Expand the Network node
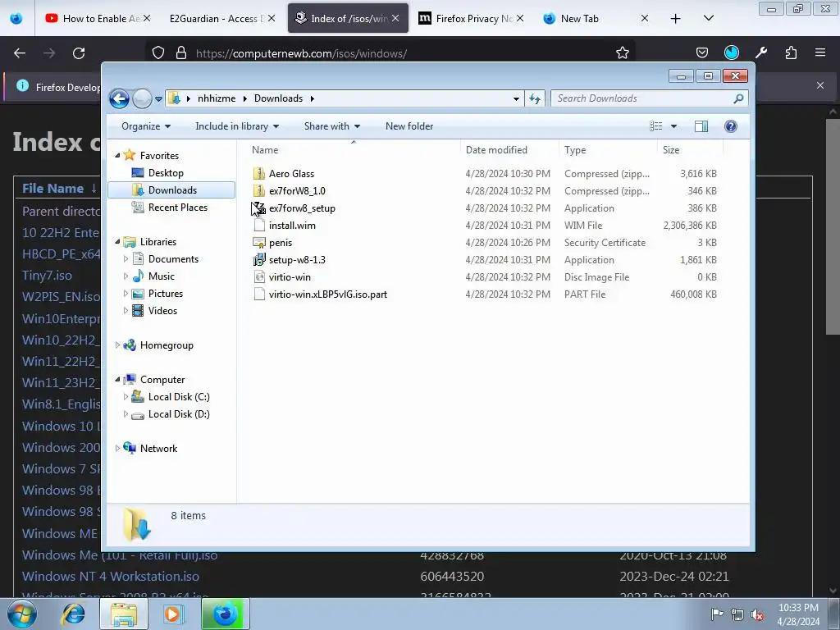Image resolution: width=840 pixels, height=630 pixels. coord(118,449)
